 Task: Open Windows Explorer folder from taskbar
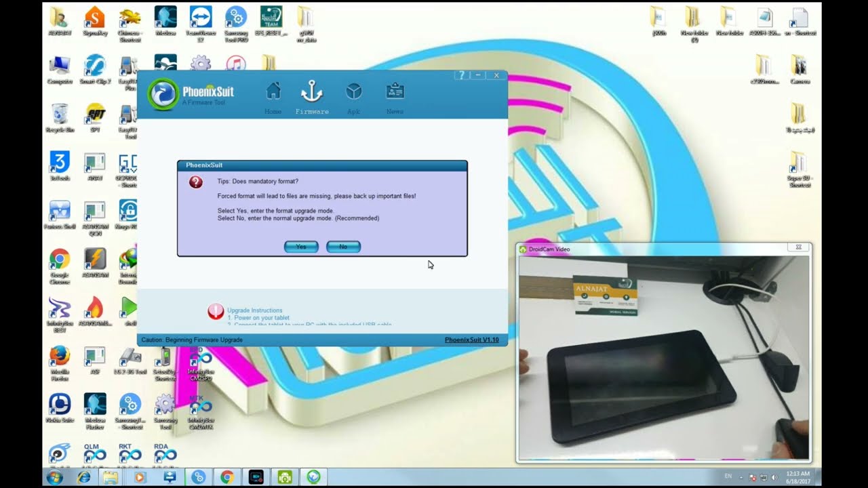tap(110, 477)
